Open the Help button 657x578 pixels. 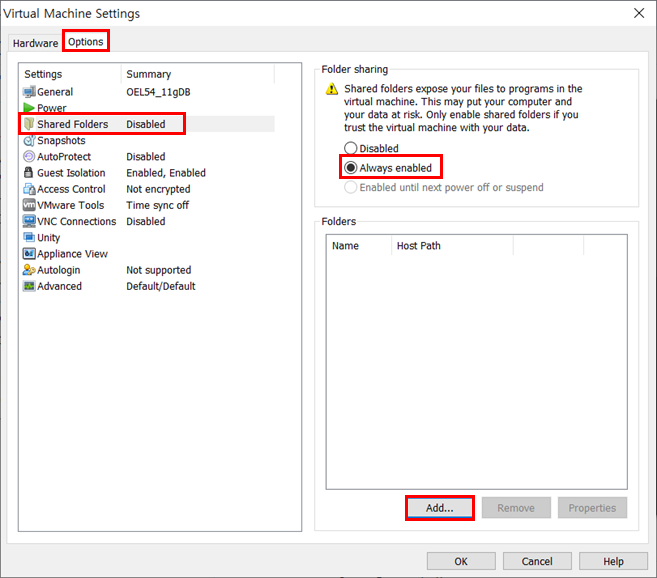[x=613, y=561]
